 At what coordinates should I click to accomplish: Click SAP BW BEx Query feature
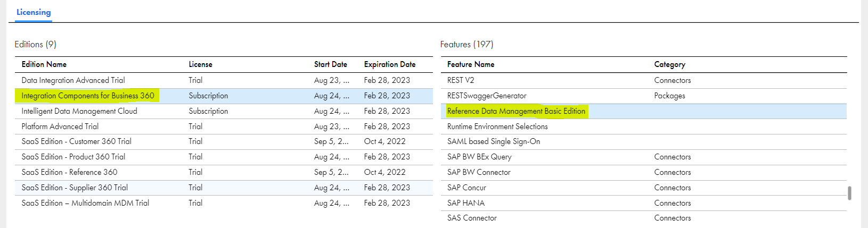(x=644, y=157)
